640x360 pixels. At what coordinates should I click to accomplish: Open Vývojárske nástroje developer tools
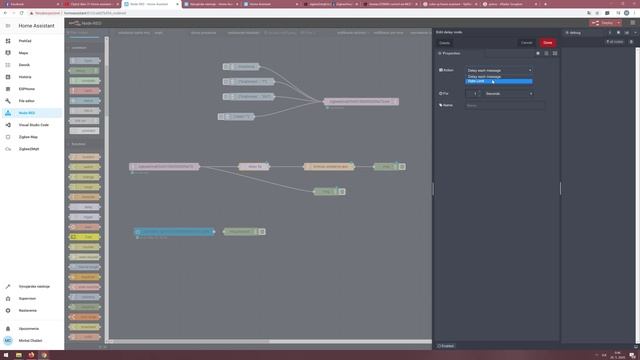[32, 287]
